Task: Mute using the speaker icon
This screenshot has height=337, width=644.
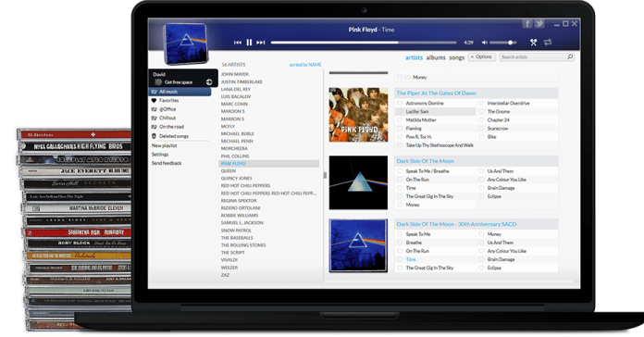Action: tap(485, 43)
